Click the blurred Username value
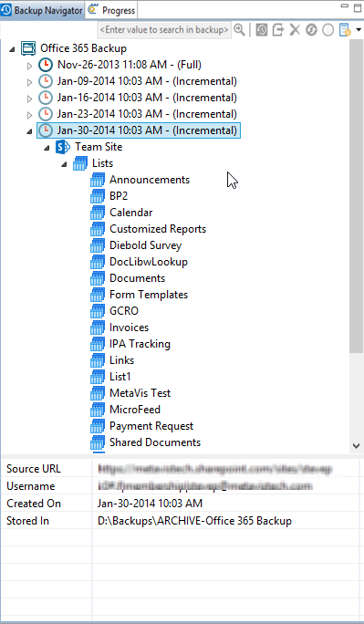 click(x=205, y=486)
